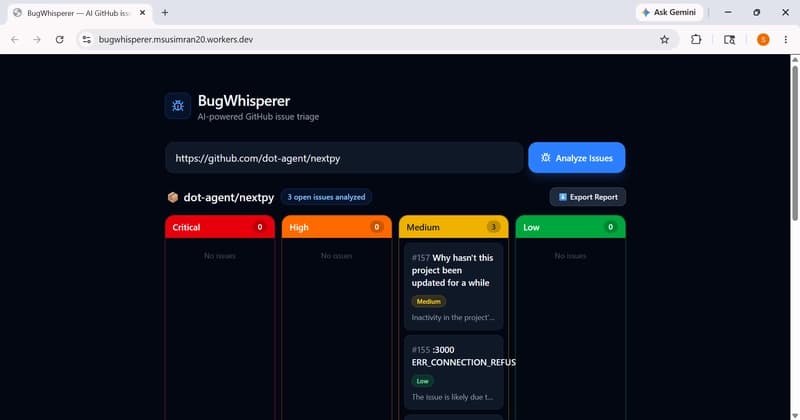This screenshot has height=420, width=800.
Task: Click the Analyze Issues button
Action: (577, 158)
